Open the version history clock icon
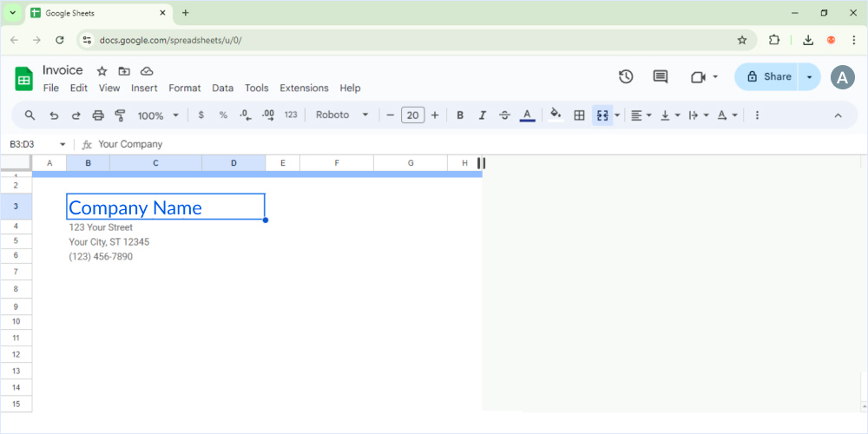This screenshot has height=434, width=868. (626, 77)
